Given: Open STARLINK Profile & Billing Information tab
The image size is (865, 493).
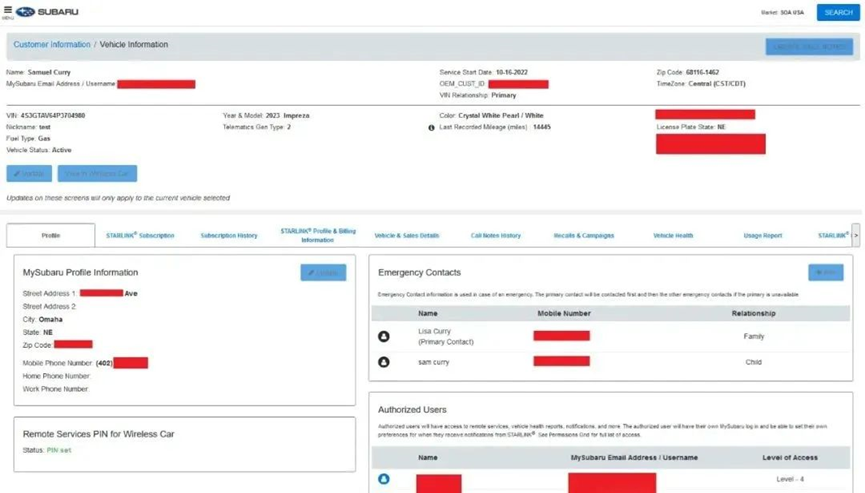Looking at the screenshot, I should pos(318,235).
